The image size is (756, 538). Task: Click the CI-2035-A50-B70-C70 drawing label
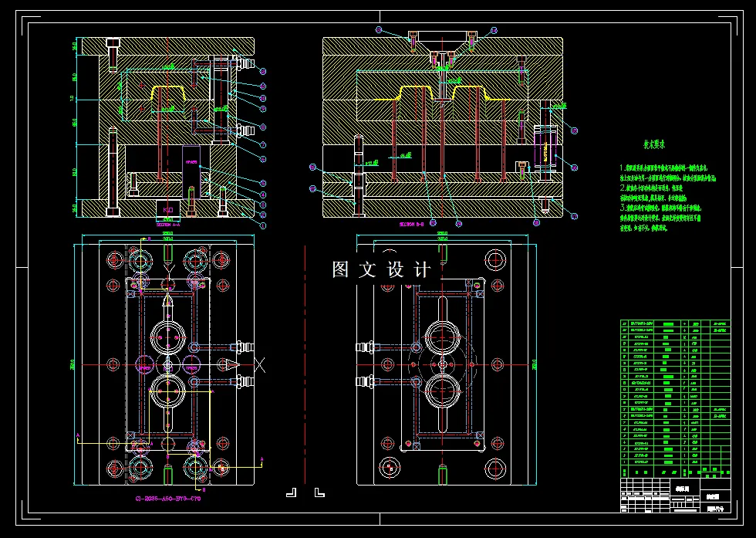tap(168, 499)
